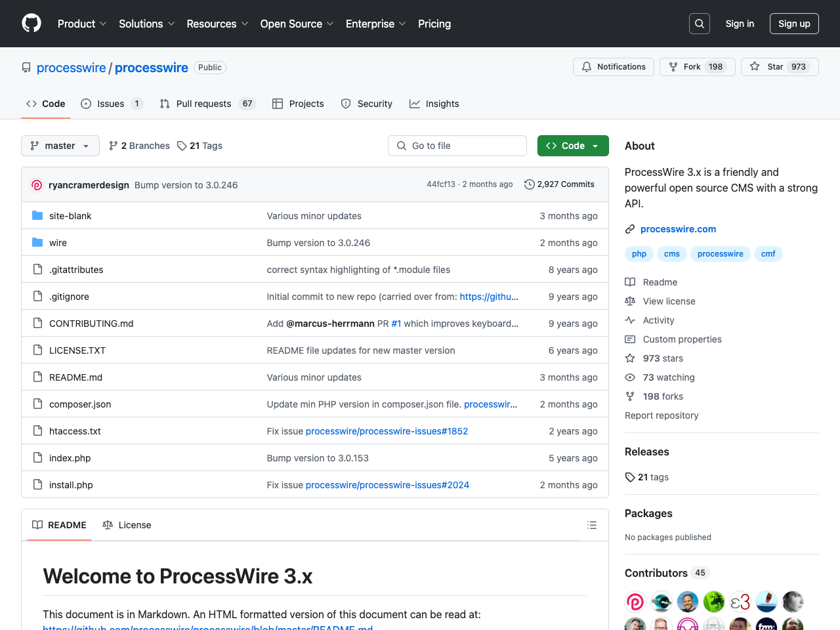Click the star icon in Star button
Screen dimensions: 840x630
click(x=755, y=67)
